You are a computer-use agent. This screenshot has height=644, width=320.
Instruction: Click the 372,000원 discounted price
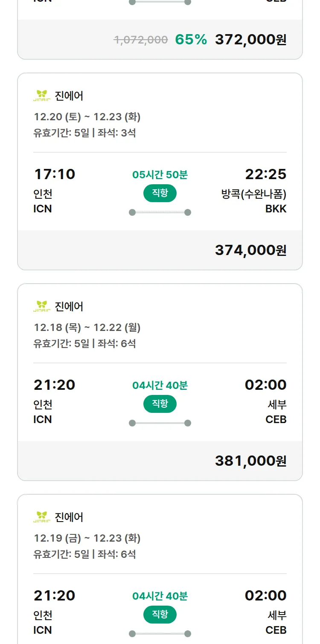tap(250, 40)
